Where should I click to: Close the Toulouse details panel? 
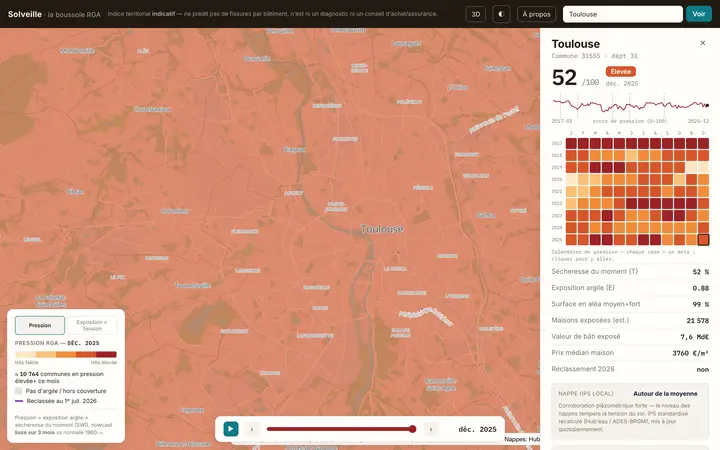pyautogui.click(x=703, y=43)
